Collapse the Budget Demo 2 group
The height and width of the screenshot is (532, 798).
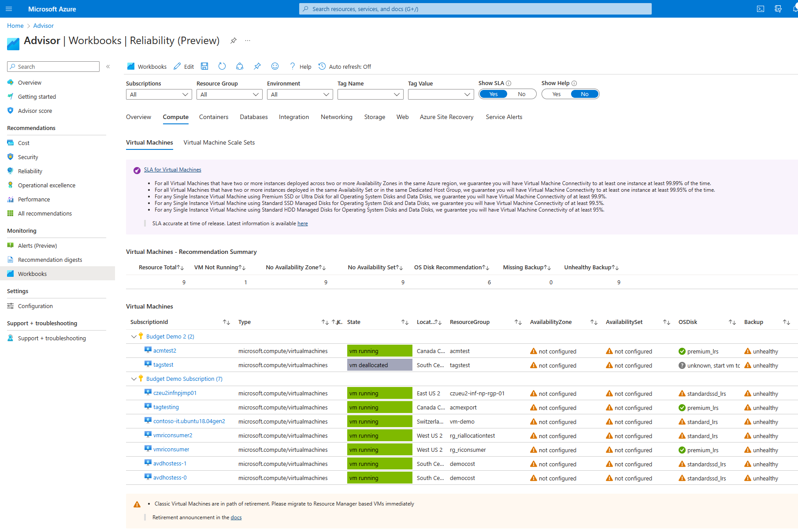[x=134, y=337]
